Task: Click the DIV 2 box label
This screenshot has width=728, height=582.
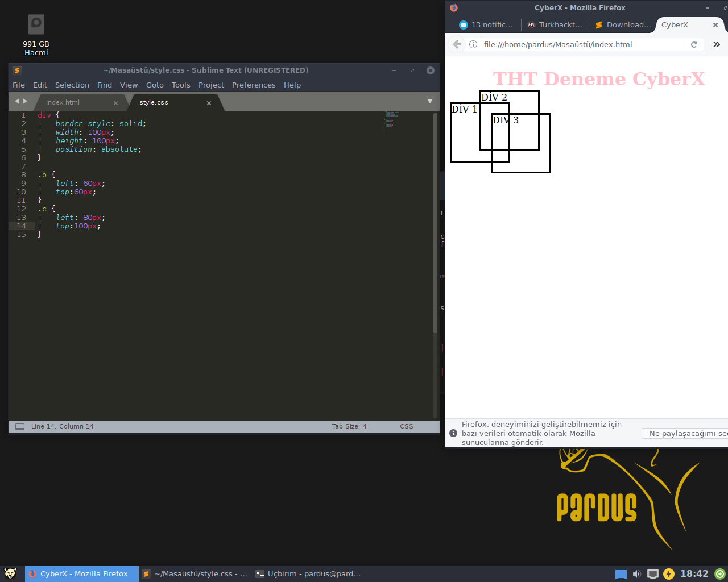Action: click(494, 97)
